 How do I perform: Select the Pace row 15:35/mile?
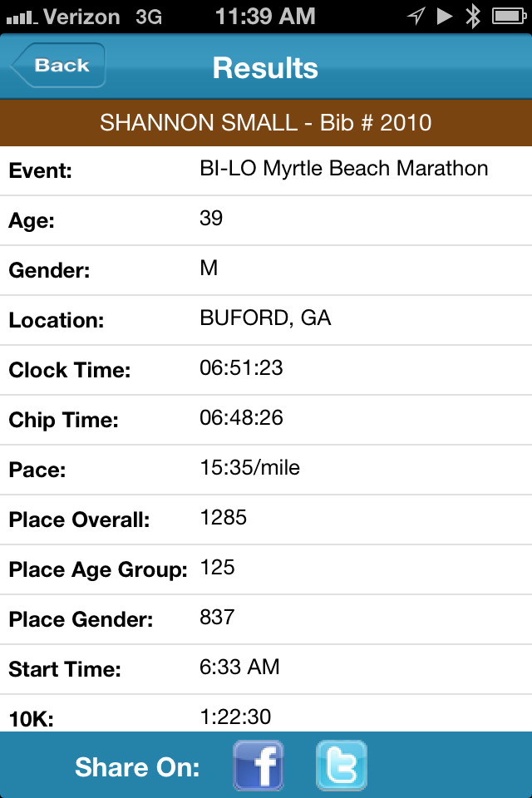(266, 470)
